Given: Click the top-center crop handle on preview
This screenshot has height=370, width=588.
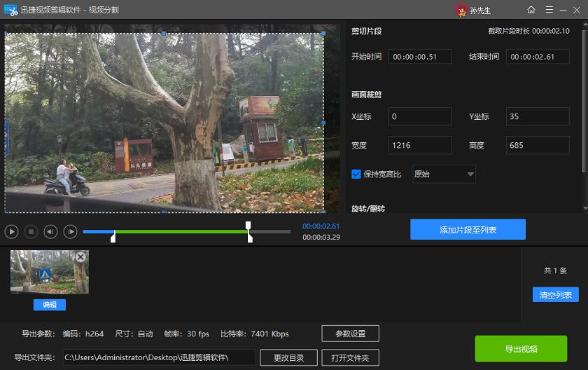Looking at the screenshot, I should click(164, 34).
